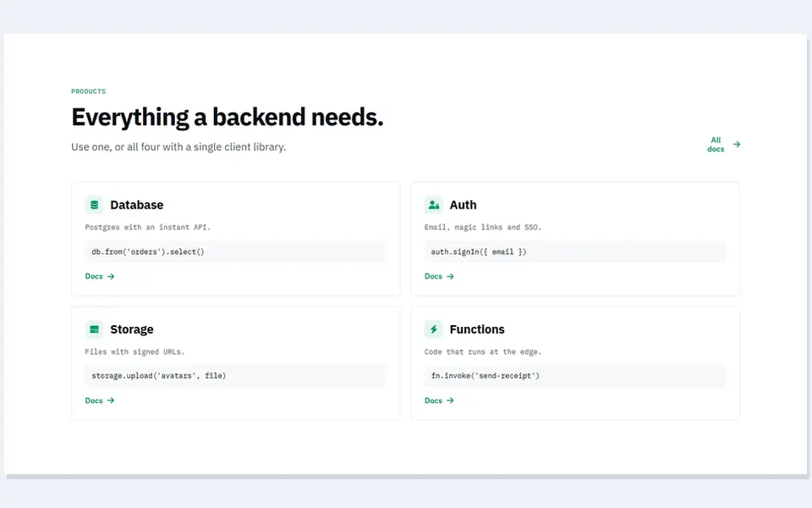Click the 'Email, magic links and SSO.' text

pyautogui.click(x=483, y=227)
